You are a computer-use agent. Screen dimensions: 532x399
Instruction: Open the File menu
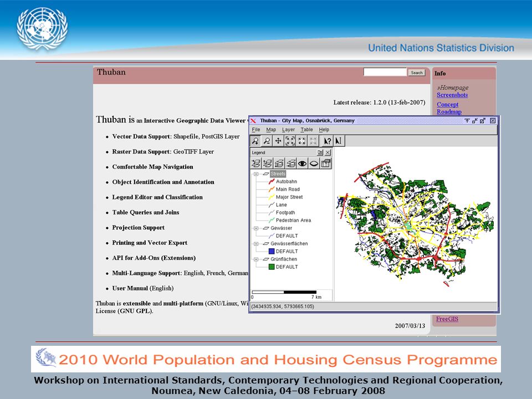point(256,130)
